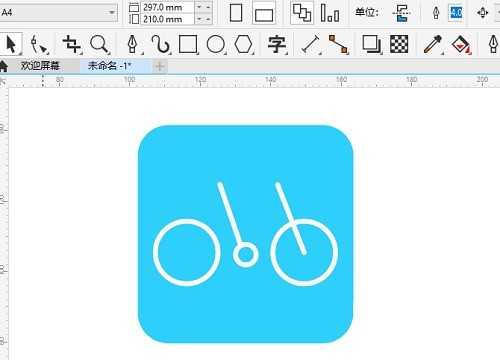The height and width of the screenshot is (360, 500).
Task: Select the right slanted white line
Action: pyautogui.click(x=291, y=218)
